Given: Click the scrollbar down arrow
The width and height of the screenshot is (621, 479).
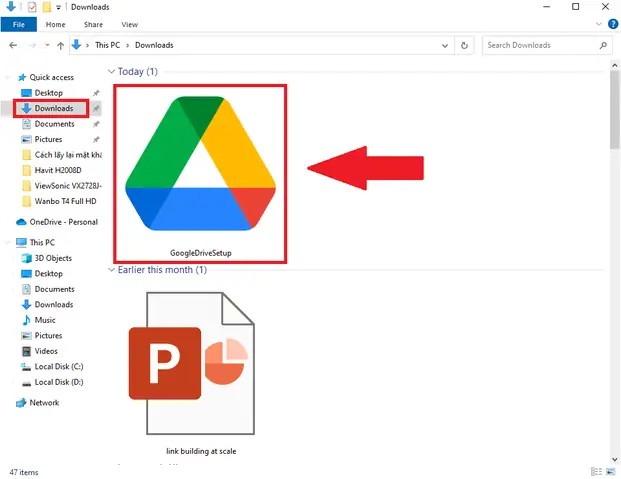Looking at the screenshot, I should point(615,460).
